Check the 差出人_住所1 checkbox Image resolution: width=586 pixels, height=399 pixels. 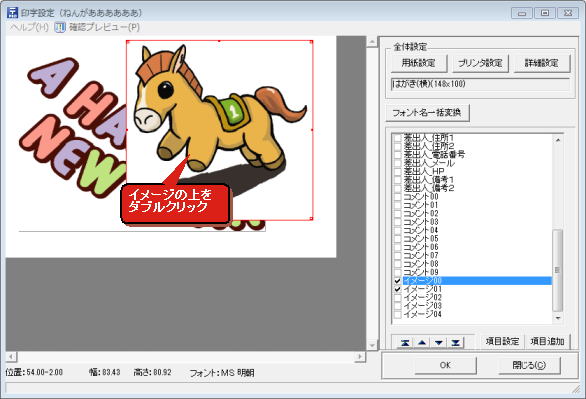click(x=397, y=138)
